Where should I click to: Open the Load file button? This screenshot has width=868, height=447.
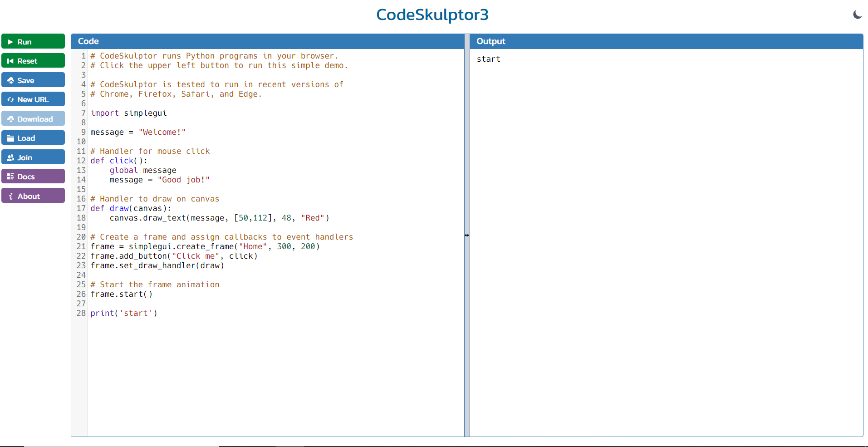[33, 138]
